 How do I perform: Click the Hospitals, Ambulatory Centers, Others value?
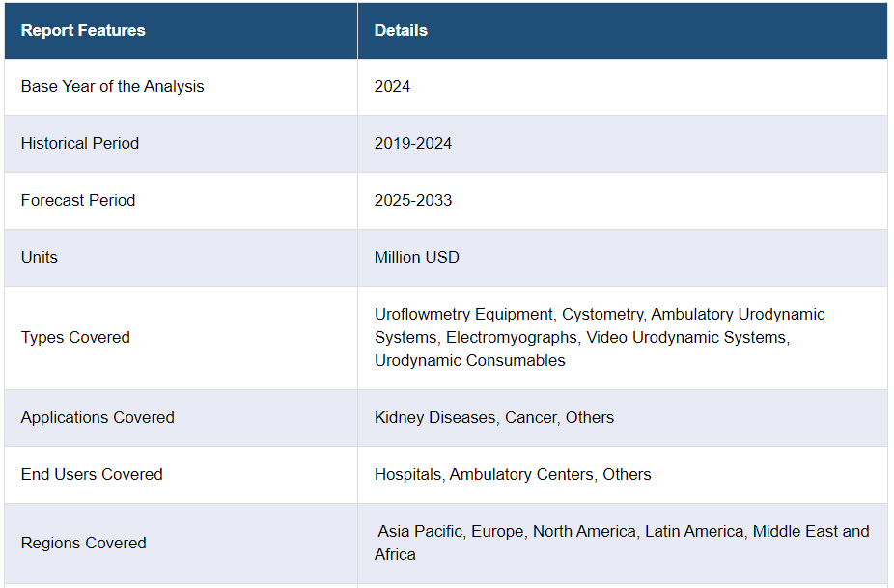tap(513, 475)
